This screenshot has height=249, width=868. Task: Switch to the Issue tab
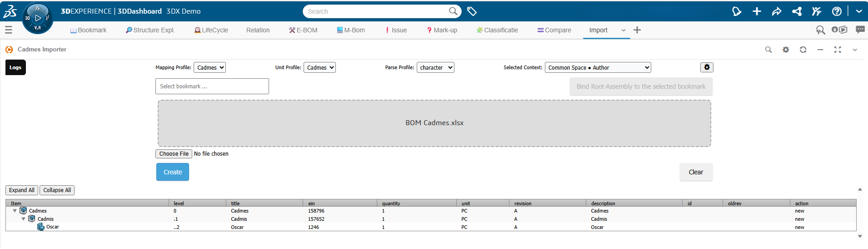(396, 30)
